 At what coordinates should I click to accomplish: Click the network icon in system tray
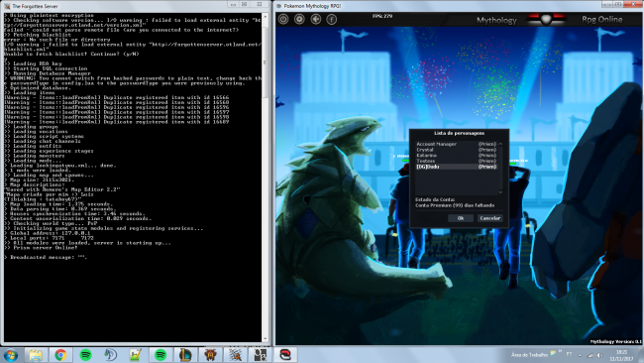click(590, 355)
